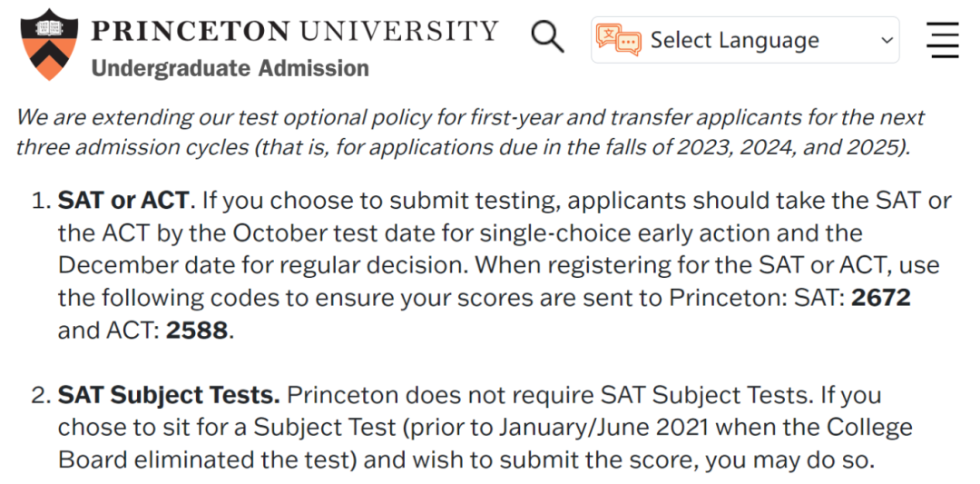Screen dimensions: 980x484
Task: Click the translate speech bubbles icon
Action: [x=618, y=40]
